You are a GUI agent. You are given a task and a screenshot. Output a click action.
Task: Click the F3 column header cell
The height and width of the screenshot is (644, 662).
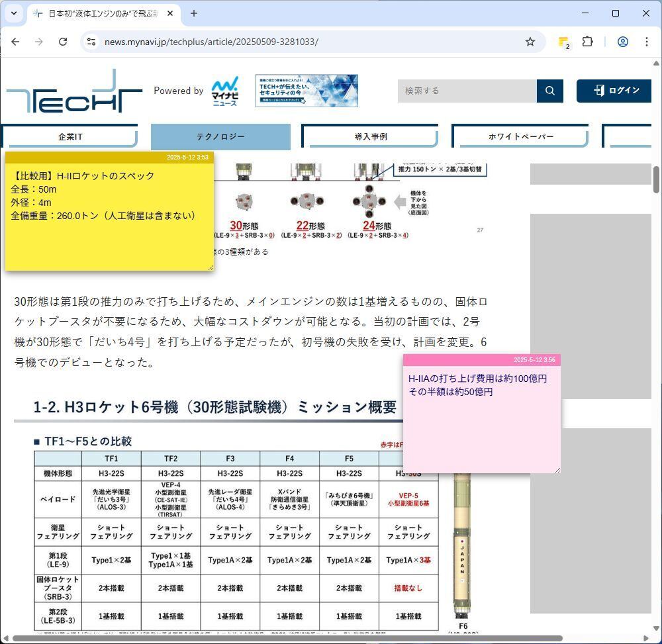tap(230, 458)
